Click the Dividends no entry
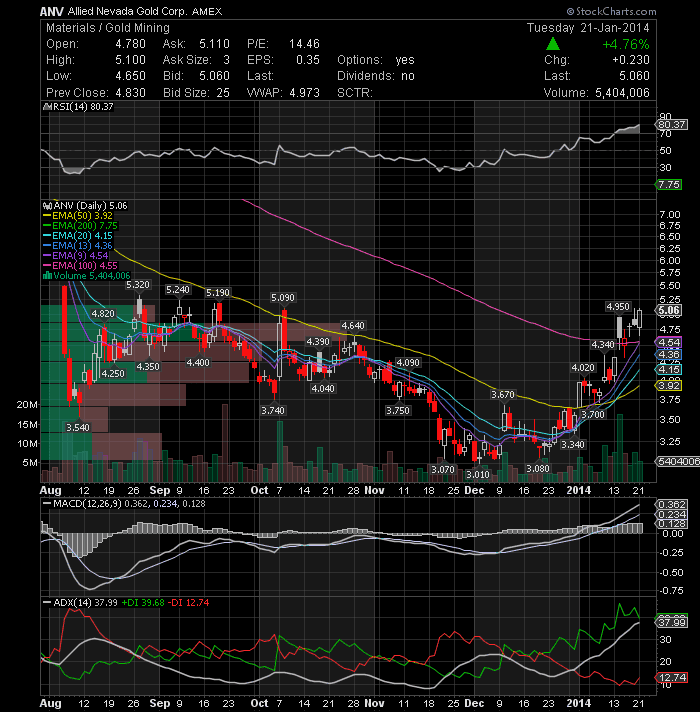 click(376, 76)
